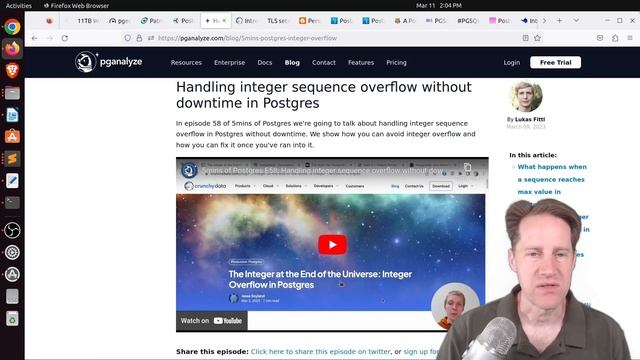Viewport: 640px width, 360px height.
Task: Open Resources nav menu
Action: (186, 62)
